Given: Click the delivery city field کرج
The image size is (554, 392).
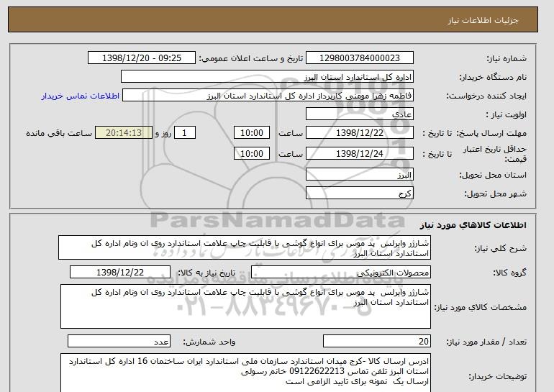Looking at the screenshot, I should tap(359, 193).
